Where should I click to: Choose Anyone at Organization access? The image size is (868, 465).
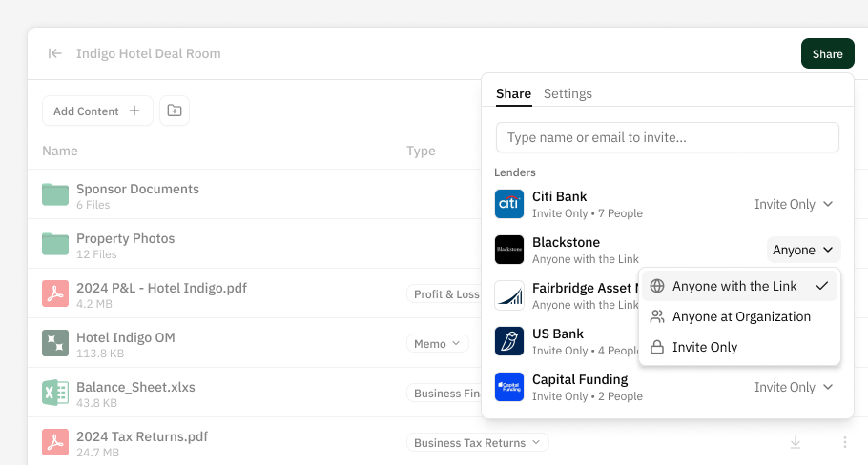[x=741, y=316]
